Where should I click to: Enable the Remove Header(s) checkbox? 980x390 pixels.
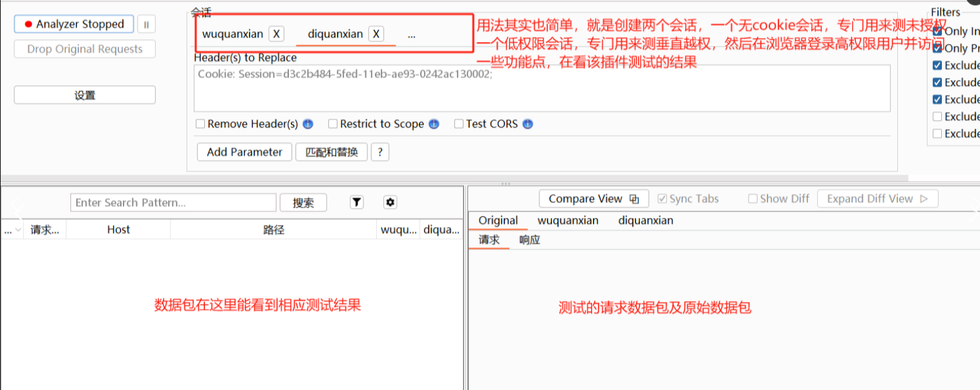(200, 124)
